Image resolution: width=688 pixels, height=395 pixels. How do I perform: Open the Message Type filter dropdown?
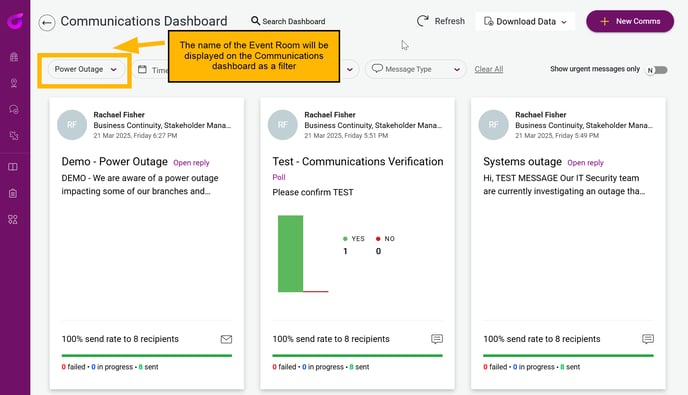pos(415,69)
